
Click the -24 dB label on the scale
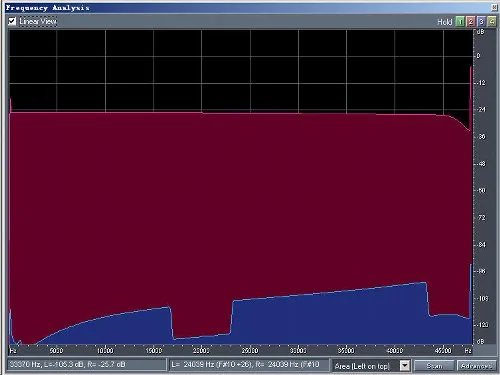tap(481, 109)
